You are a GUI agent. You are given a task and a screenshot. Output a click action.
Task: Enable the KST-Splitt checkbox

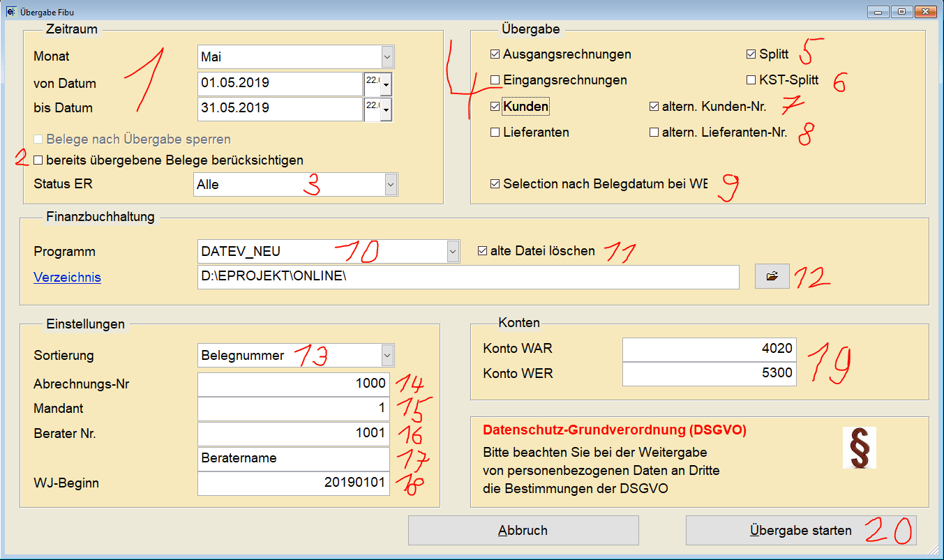(x=751, y=80)
